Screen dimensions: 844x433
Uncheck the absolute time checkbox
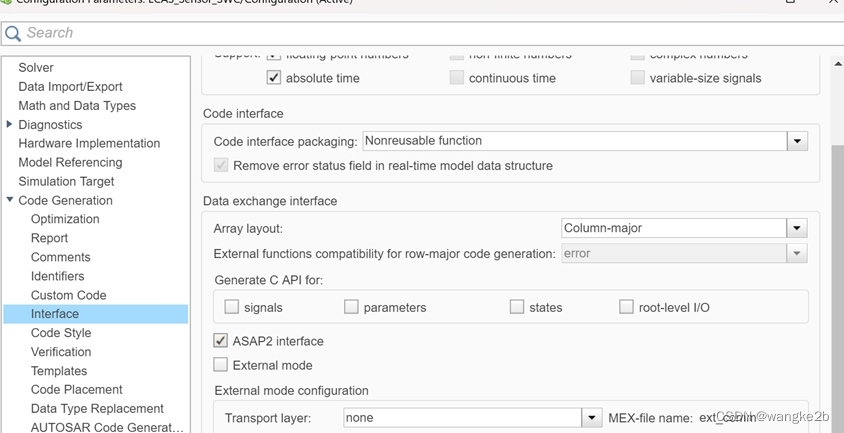pyautogui.click(x=274, y=78)
